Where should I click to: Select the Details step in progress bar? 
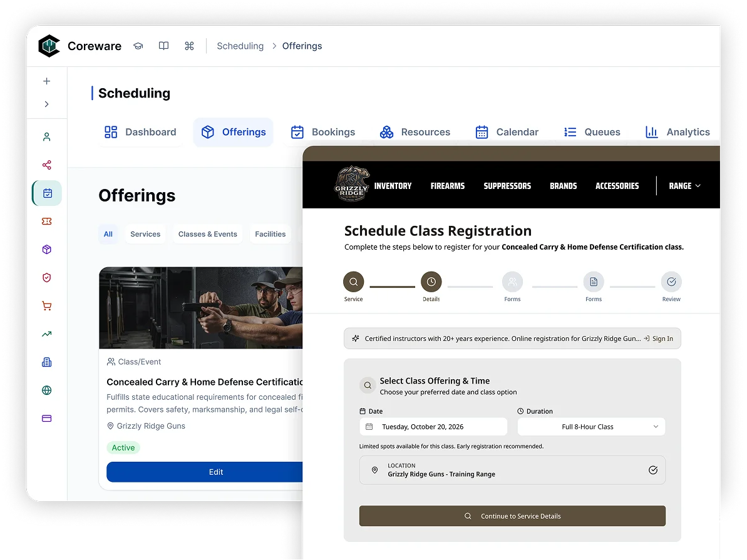tap(431, 286)
